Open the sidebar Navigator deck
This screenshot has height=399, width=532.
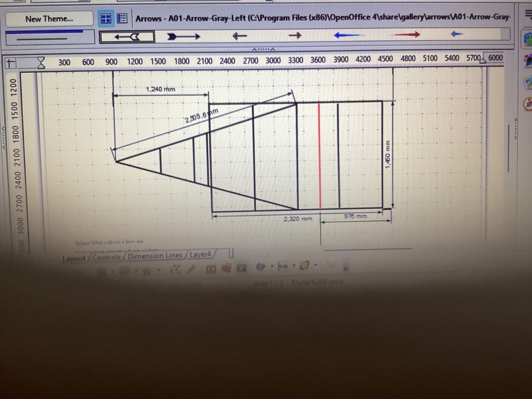[x=528, y=103]
